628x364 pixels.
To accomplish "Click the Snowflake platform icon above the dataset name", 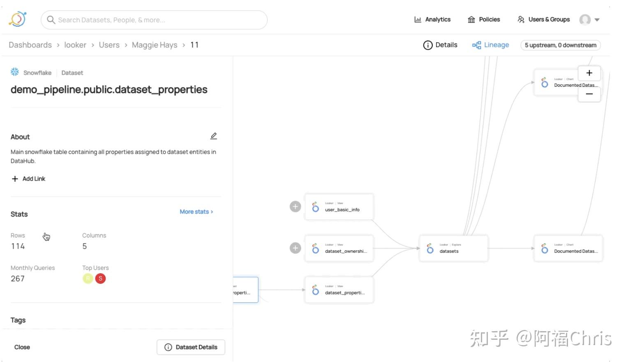I will pyautogui.click(x=14, y=71).
